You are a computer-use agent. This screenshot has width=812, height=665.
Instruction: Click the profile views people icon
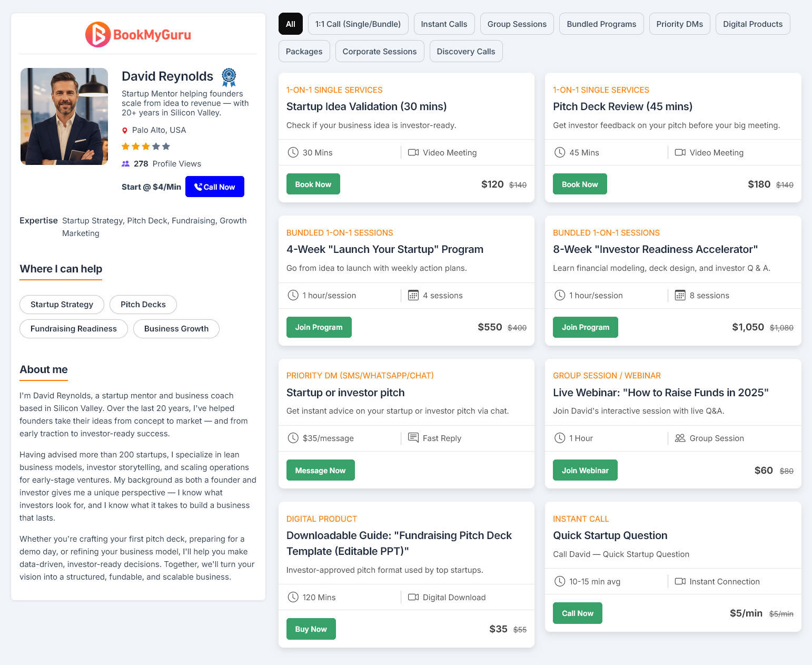coord(125,164)
